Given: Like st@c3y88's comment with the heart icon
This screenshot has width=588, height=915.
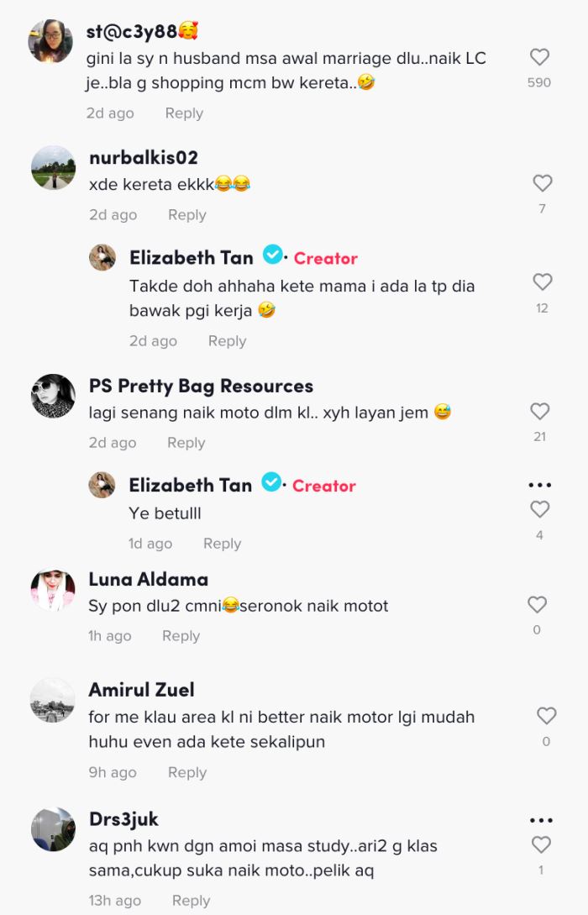Looking at the screenshot, I should [540, 55].
